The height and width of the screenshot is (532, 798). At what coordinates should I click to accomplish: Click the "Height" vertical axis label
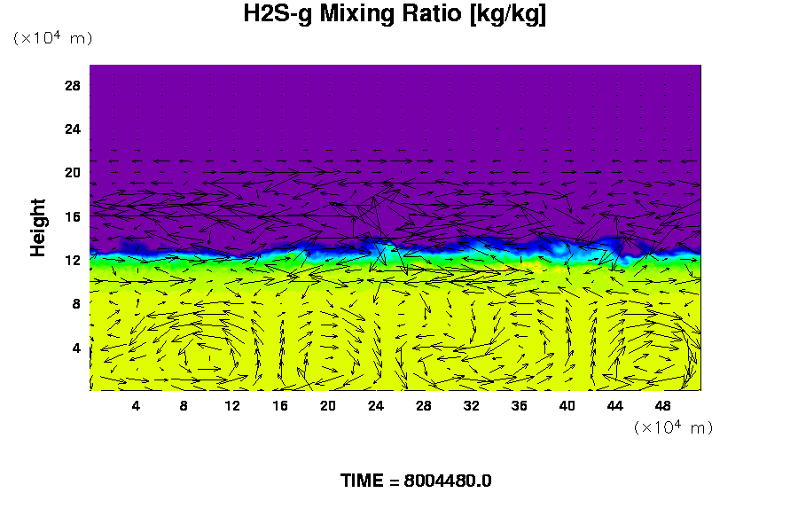point(37,228)
